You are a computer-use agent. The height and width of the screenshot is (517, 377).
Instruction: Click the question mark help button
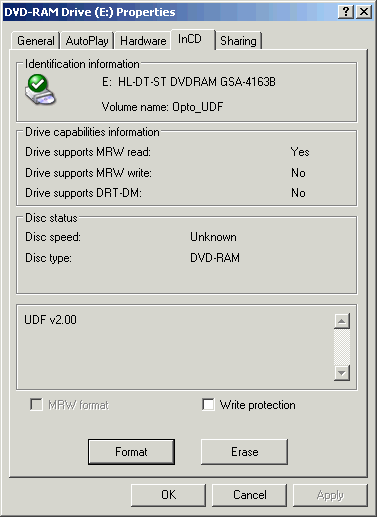coord(346,12)
